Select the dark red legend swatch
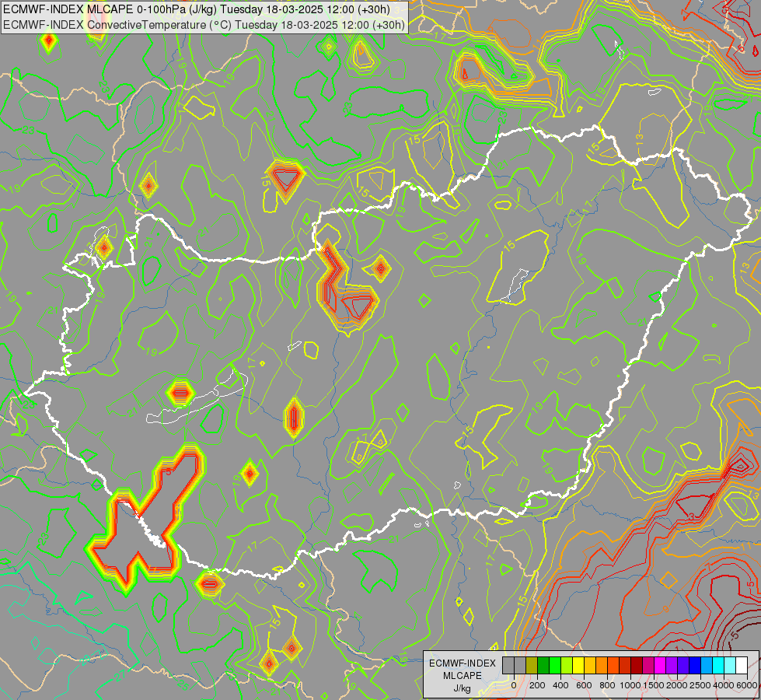This screenshot has width=761, height=700. coord(637,665)
